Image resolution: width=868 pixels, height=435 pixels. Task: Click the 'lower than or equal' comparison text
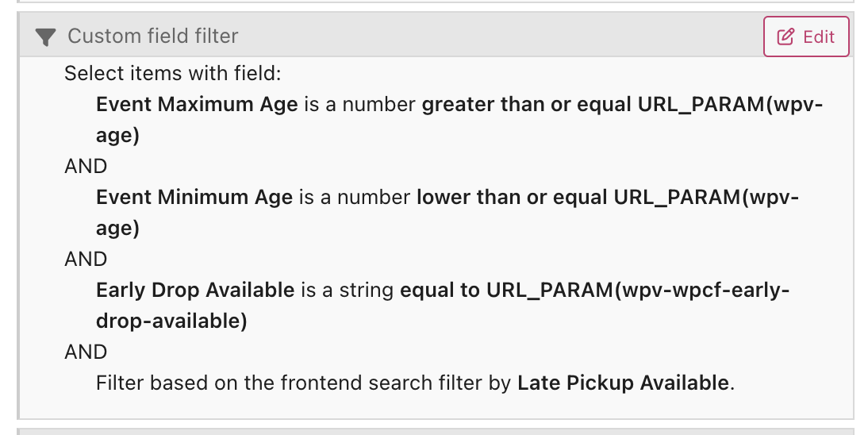coord(512,198)
